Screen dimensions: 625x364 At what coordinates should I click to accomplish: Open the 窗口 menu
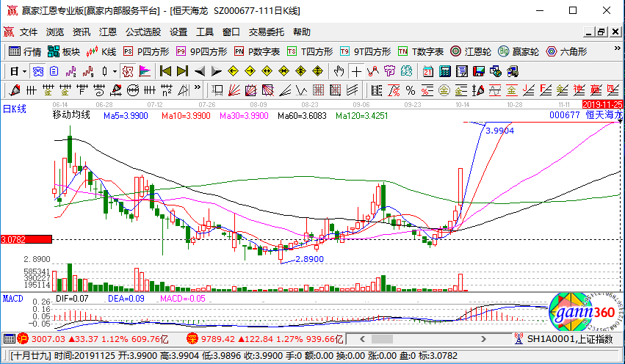[231, 32]
